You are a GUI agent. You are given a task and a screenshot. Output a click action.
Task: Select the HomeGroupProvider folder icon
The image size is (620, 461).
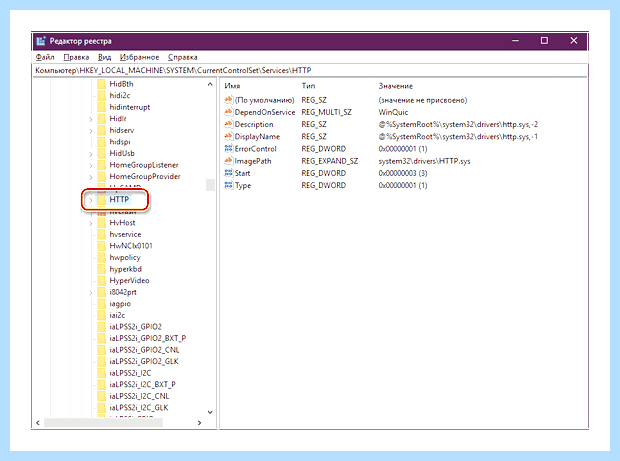point(102,176)
